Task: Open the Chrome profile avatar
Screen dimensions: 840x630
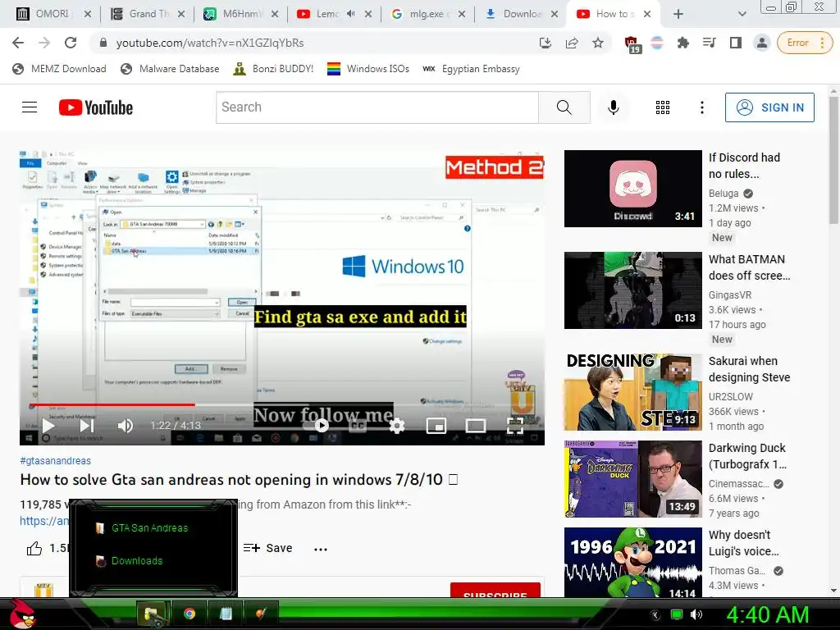Action: click(762, 43)
